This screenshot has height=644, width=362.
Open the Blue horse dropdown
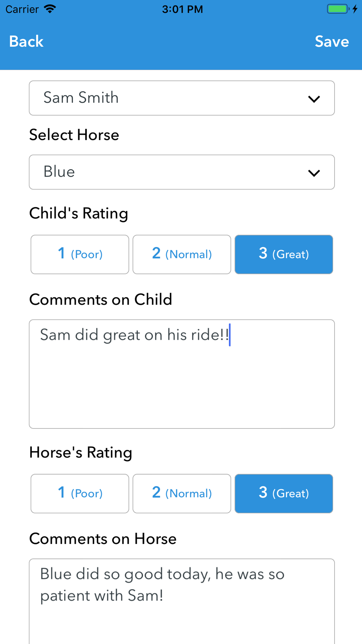[182, 172]
